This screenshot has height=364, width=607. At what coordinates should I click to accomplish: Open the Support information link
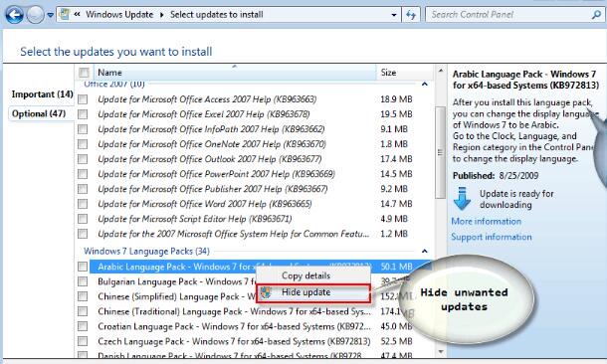click(x=492, y=237)
